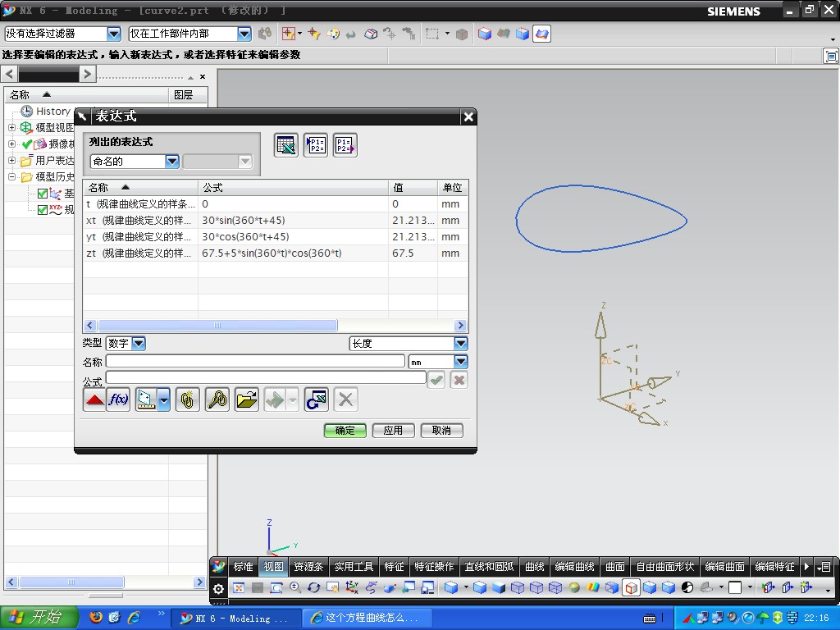Reject formula edit with red X icon
The height and width of the screenshot is (630, 840).
[459, 380]
